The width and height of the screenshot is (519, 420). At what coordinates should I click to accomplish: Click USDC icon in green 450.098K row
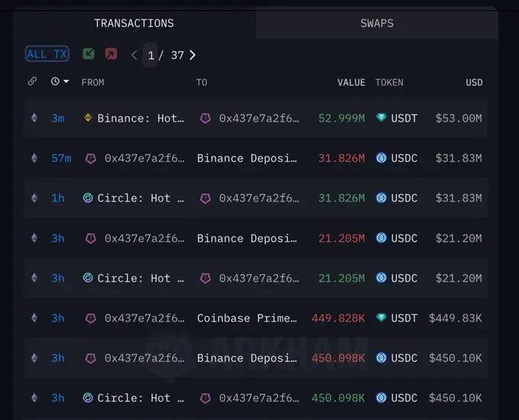click(x=382, y=398)
